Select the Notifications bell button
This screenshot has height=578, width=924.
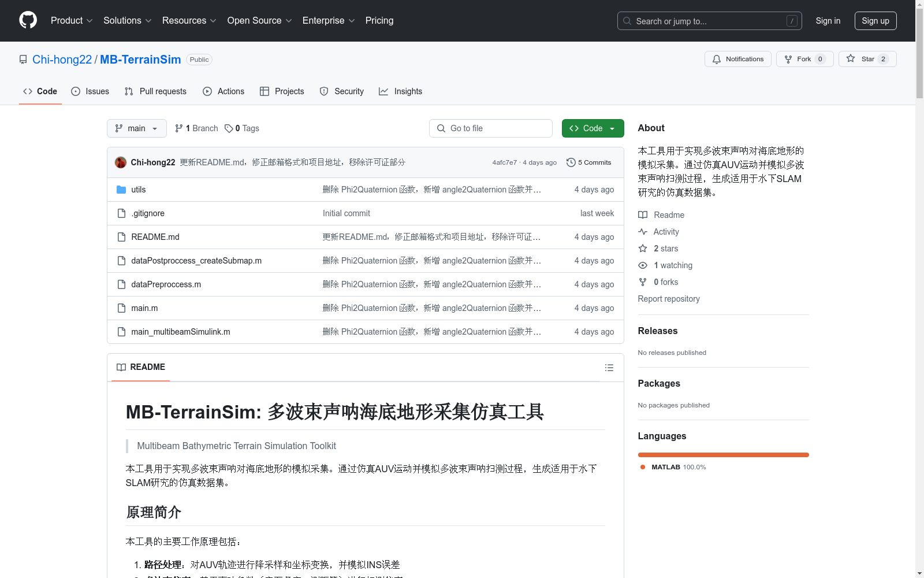[x=737, y=59]
